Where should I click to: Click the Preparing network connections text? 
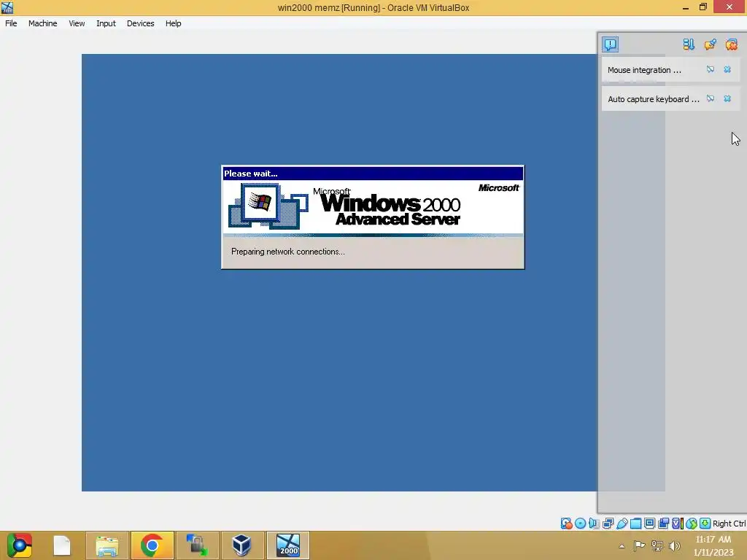(x=287, y=252)
